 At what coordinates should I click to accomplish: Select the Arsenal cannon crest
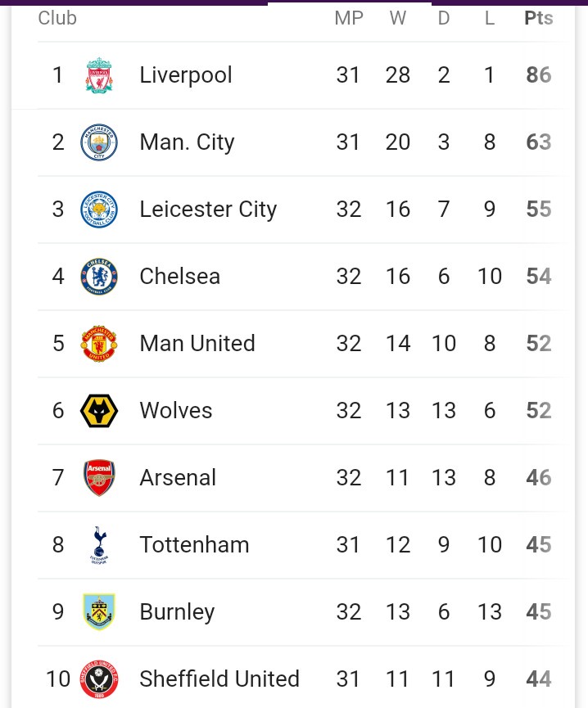(x=99, y=478)
